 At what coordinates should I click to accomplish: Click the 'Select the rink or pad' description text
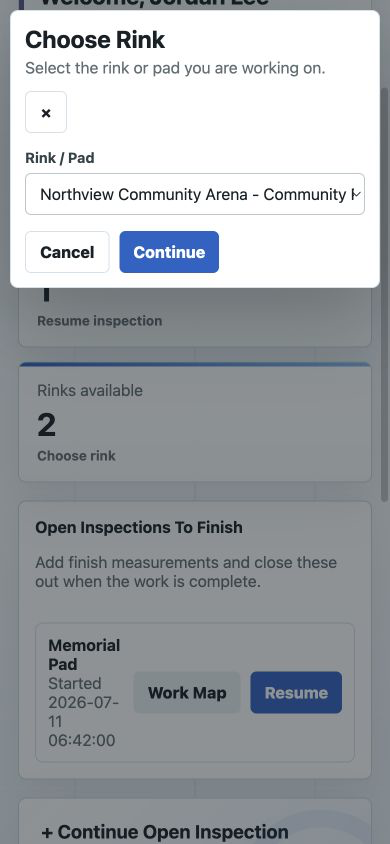pos(175,68)
